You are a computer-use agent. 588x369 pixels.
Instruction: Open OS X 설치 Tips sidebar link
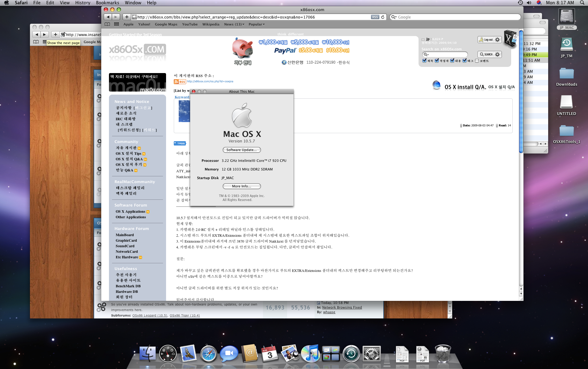pos(128,154)
